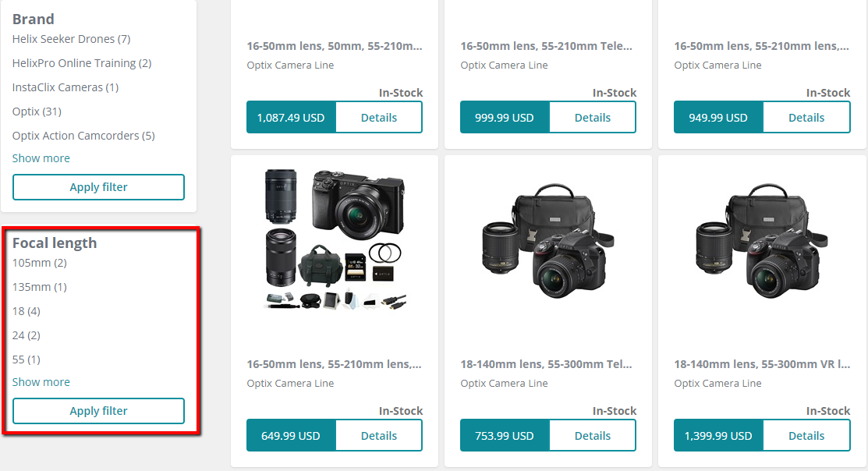The height and width of the screenshot is (471, 868).
Task: Open Details for 1,399.99 USD product
Action: click(806, 436)
